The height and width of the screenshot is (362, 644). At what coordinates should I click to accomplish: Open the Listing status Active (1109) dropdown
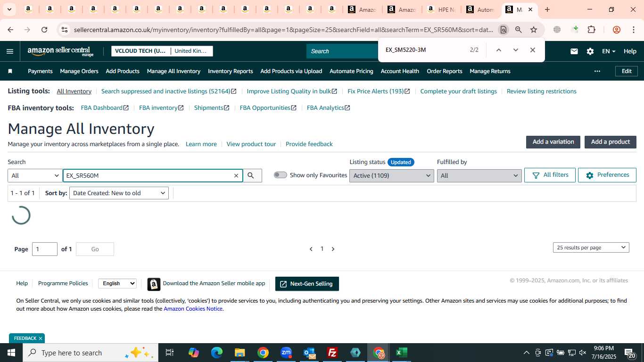391,175
